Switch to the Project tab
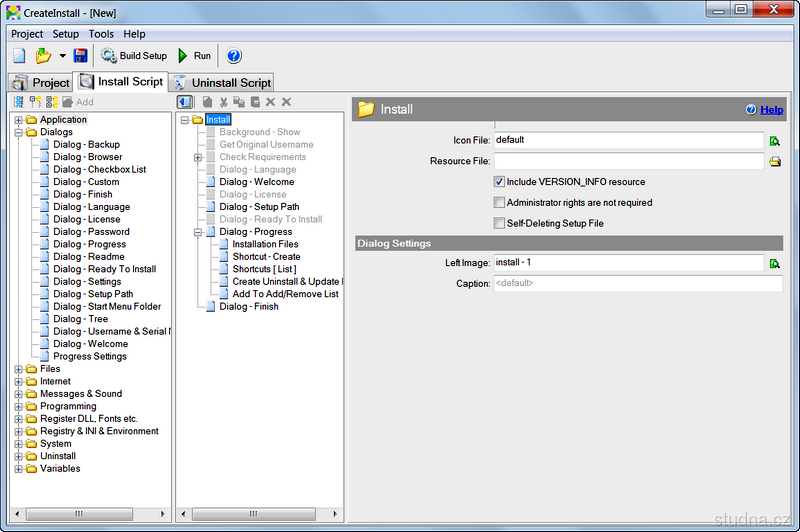This screenshot has width=800, height=532. [41, 83]
